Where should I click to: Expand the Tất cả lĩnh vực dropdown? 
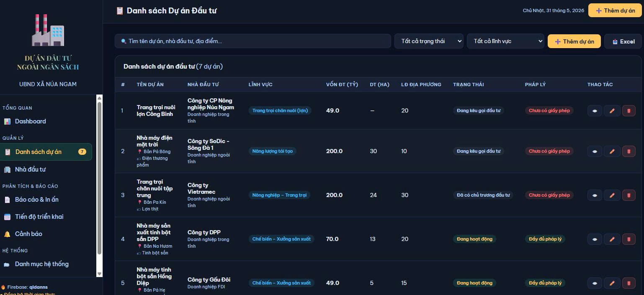(x=505, y=41)
